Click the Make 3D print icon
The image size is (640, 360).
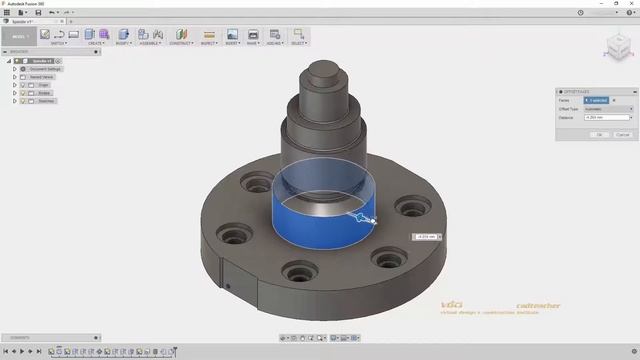coord(253,34)
